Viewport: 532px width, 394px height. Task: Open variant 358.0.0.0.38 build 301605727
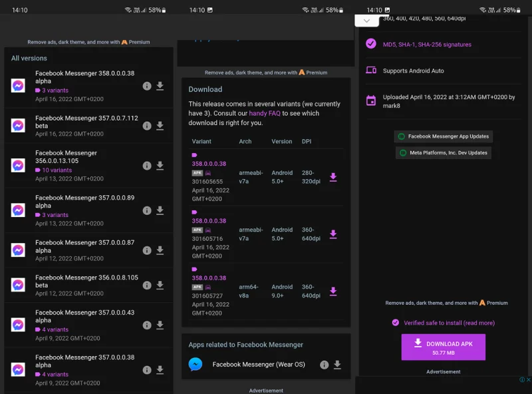(x=209, y=278)
